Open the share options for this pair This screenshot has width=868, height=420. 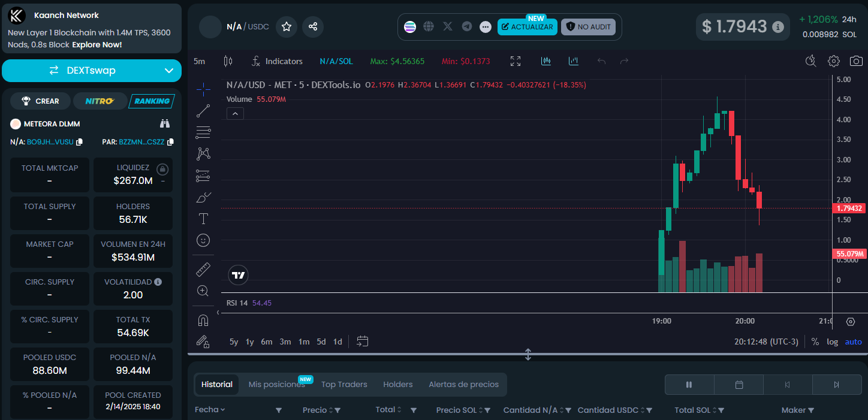[313, 26]
